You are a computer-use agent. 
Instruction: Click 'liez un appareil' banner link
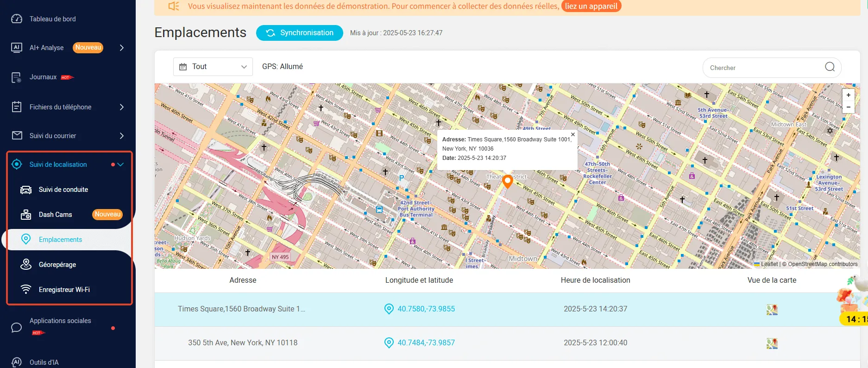[591, 6]
